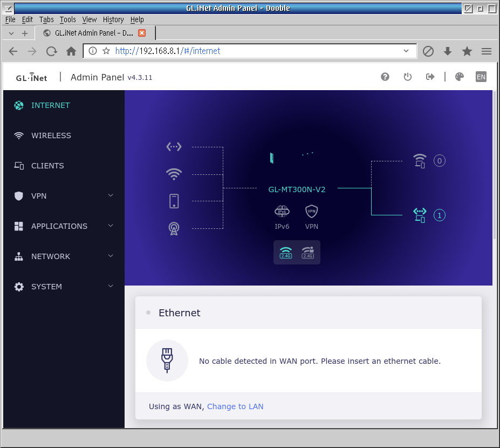This screenshot has width=500, height=448.
Task: Open a new tab with plus button
Action: [x=25, y=33]
